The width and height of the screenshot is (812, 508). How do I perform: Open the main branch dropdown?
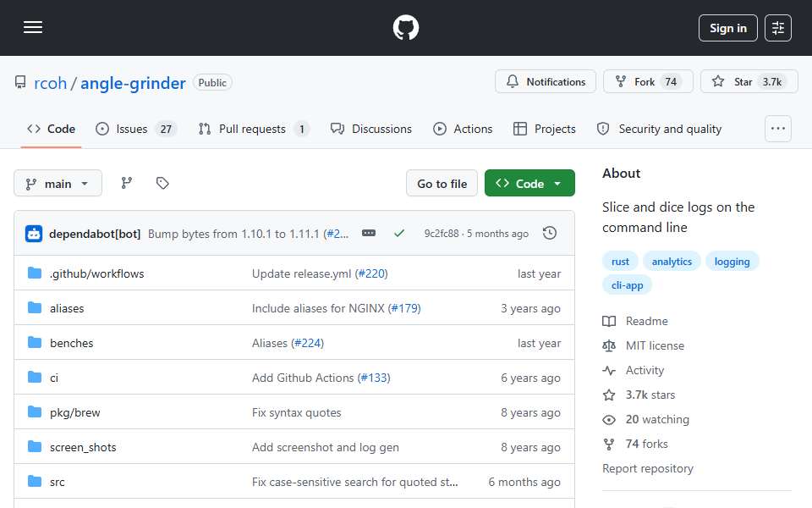58,183
